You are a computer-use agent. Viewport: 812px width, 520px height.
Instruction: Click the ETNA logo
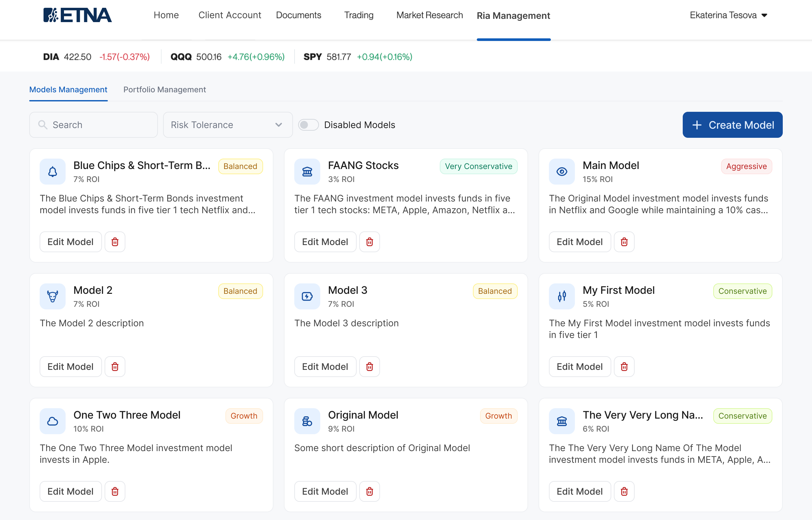[x=77, y=15]
